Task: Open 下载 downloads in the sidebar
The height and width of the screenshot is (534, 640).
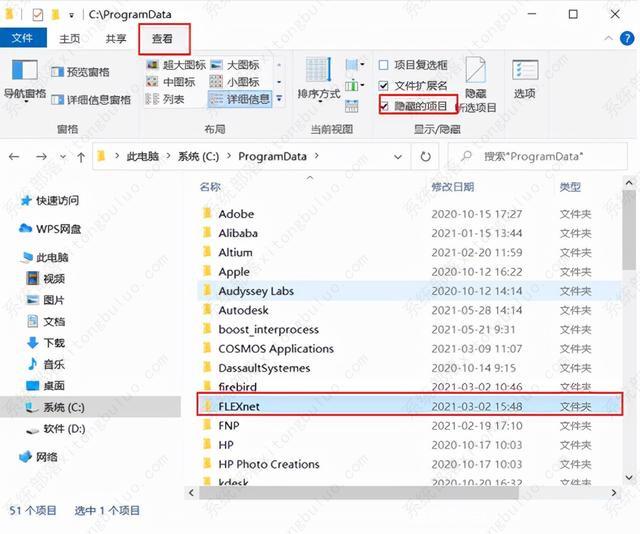Action: coord(45,343)
